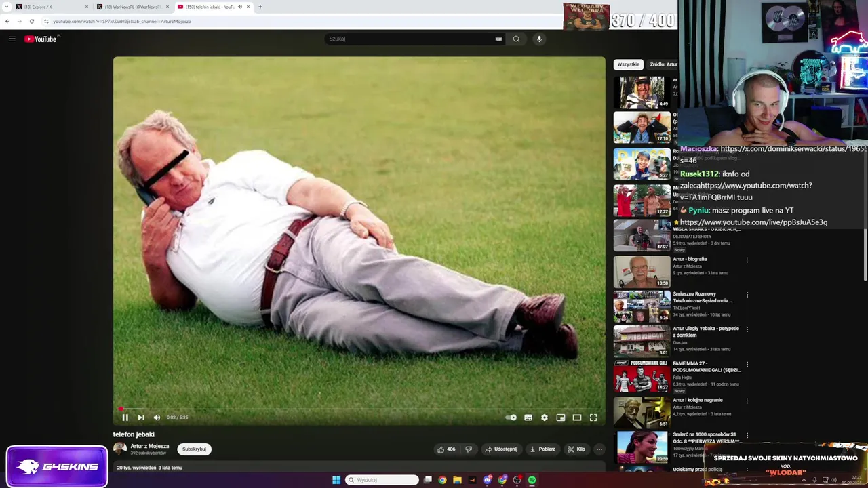868x488 pixels.
Task: Toggle subtitles in the video player
Action: pos(528,418)
